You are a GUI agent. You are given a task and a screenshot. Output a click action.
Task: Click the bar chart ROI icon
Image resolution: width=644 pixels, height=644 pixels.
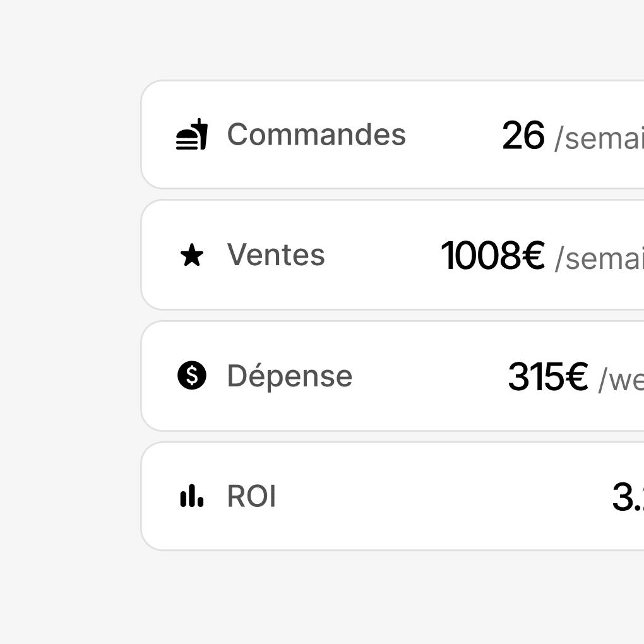tap(191, 496)
